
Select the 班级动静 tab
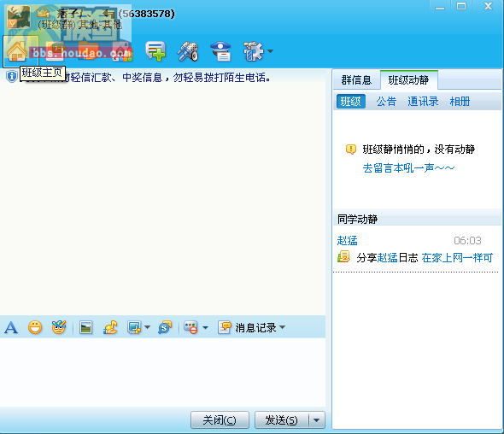tap(408, 80)
